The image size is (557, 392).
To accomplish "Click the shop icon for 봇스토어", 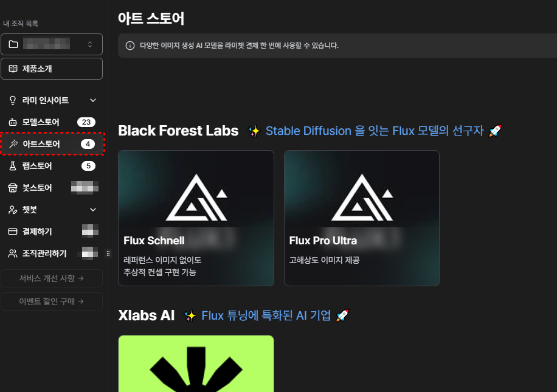I will pyautogui.click(x=13, y=188).
